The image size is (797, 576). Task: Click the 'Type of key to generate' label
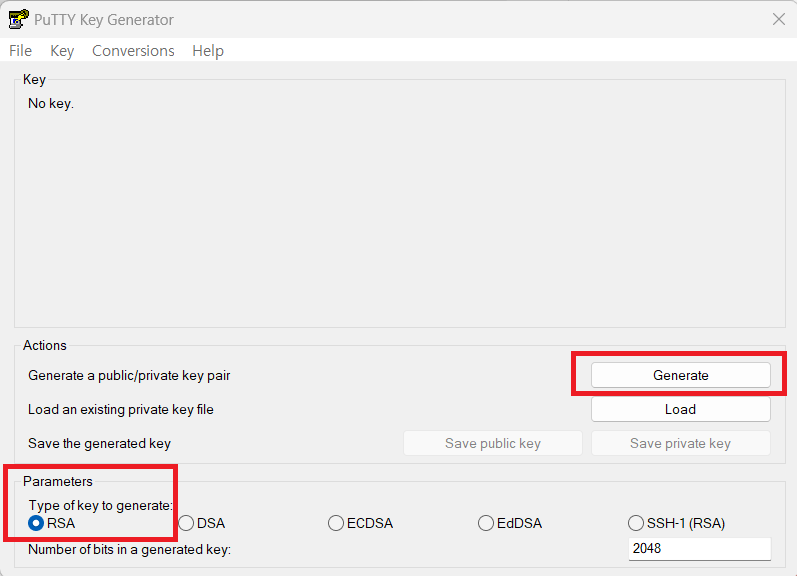pyautogui.click(x=101, y=505)
